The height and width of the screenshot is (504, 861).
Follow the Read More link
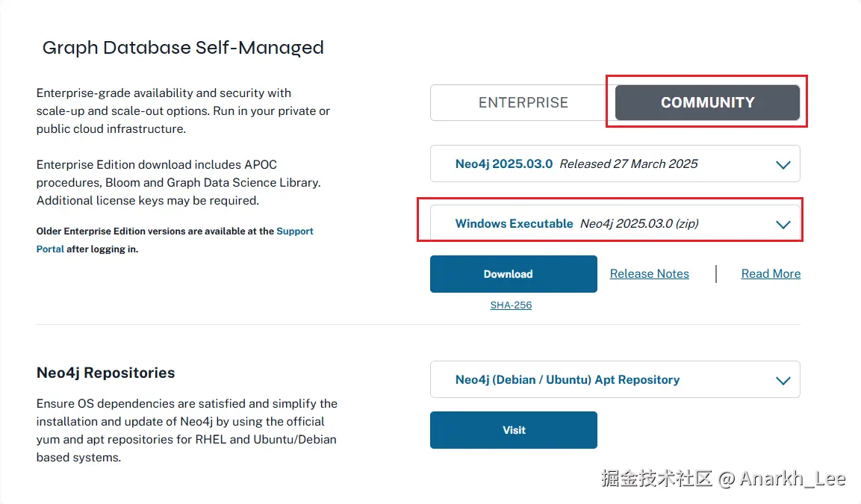tap(771, 274)
